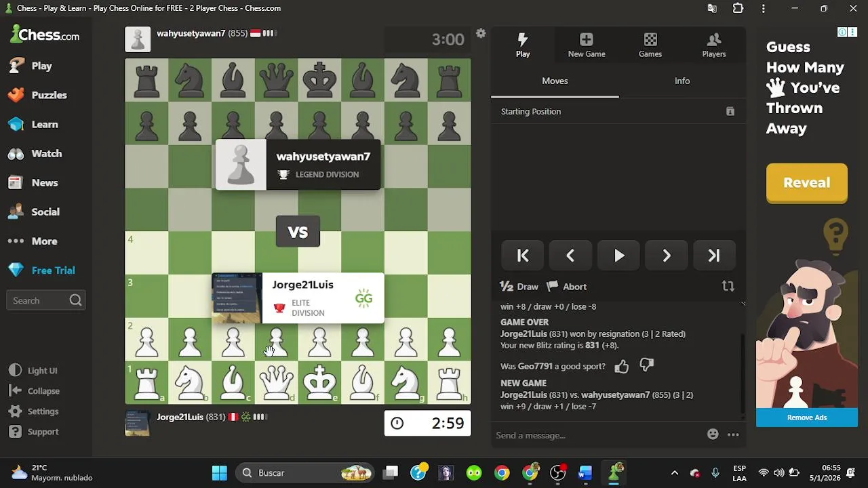Open Google Chrome from taskbar
The height and width of the screenshot is (488, 868).
point(502,472)
